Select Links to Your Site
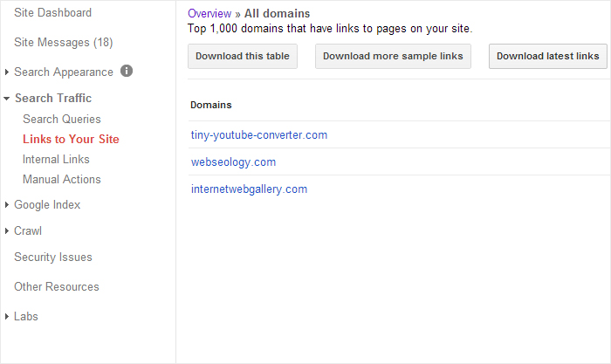 pyautogui.click(x=71, y=140)
